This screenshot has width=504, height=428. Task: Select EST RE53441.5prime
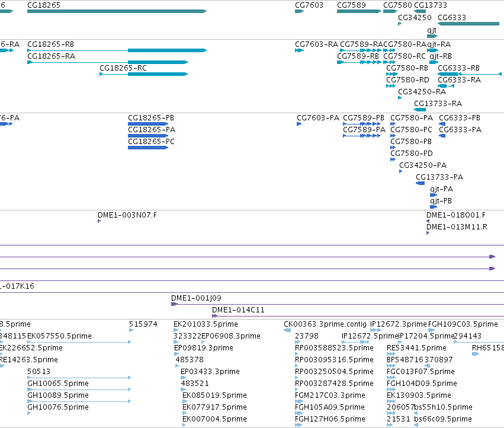point(416,348)
